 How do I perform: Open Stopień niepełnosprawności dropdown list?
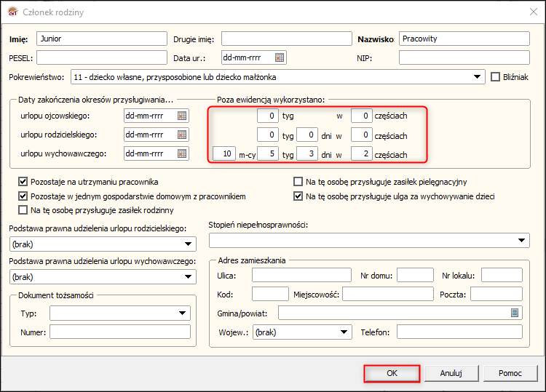(x=523, y=241)
